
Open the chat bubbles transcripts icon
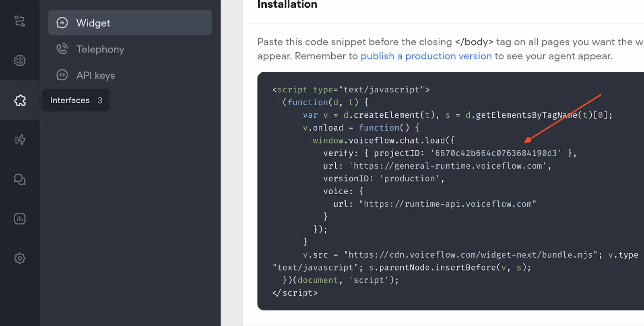[x=19, y=179]
